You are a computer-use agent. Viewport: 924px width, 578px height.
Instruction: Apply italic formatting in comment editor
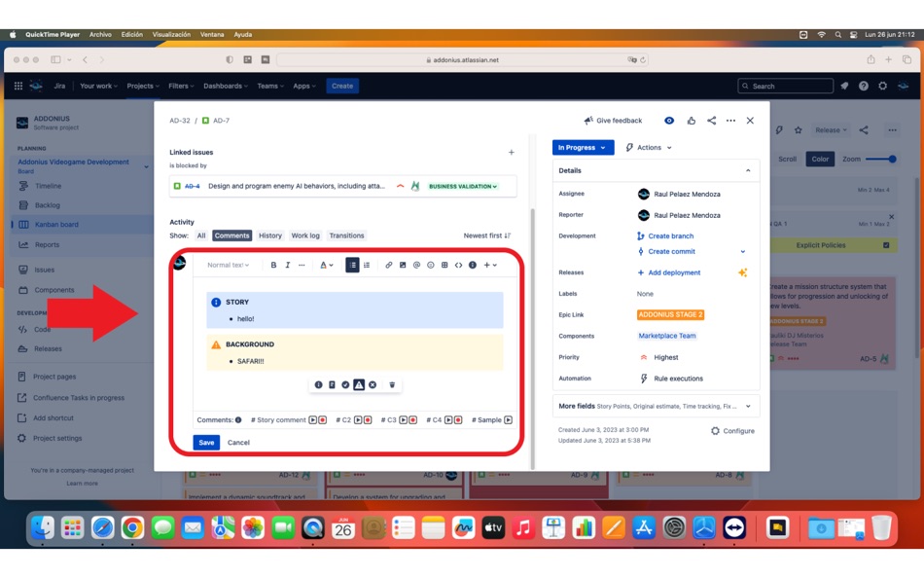(x=288, y=266)
